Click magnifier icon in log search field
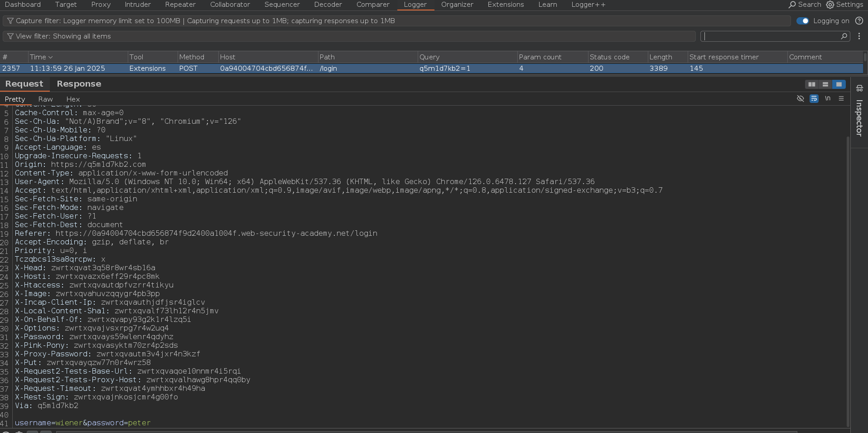The width and height of the screenshot is (868, 433). 844,36
